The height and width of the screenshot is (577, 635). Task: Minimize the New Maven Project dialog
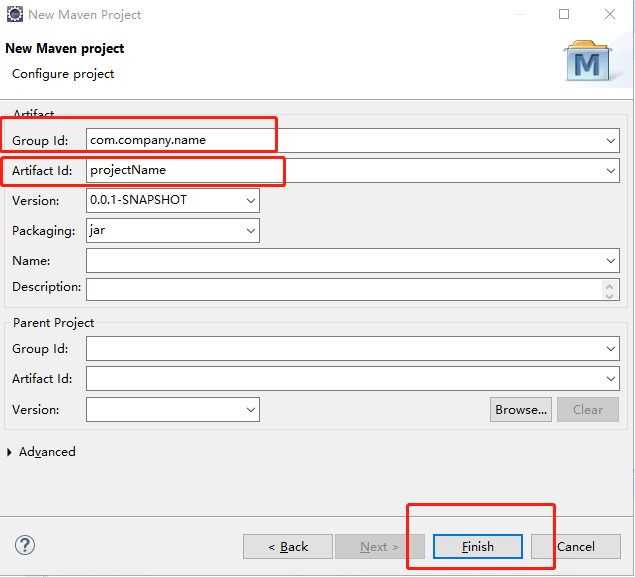519,14
